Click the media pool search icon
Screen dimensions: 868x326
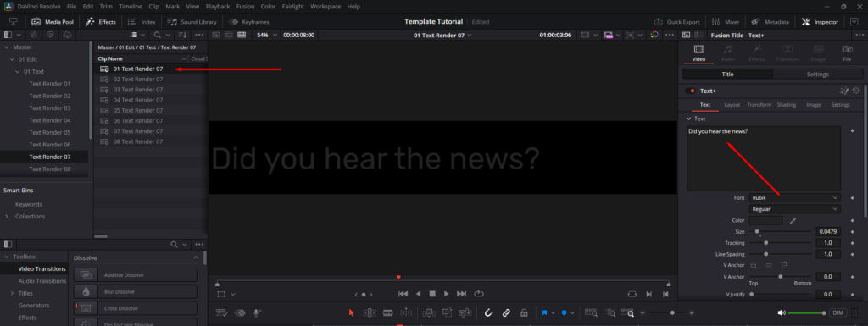[x=157, y=35]
